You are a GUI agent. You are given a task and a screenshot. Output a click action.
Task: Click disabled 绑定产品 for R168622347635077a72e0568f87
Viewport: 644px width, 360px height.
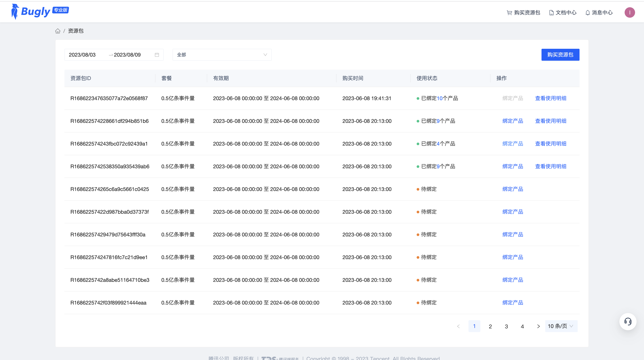[512, 98]
